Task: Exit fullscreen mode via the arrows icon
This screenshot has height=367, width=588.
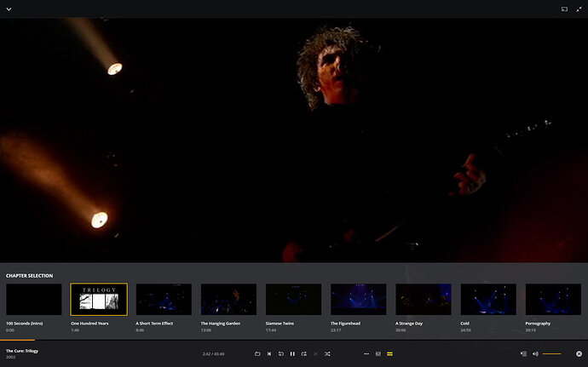Action: click(x=579, y=9)
